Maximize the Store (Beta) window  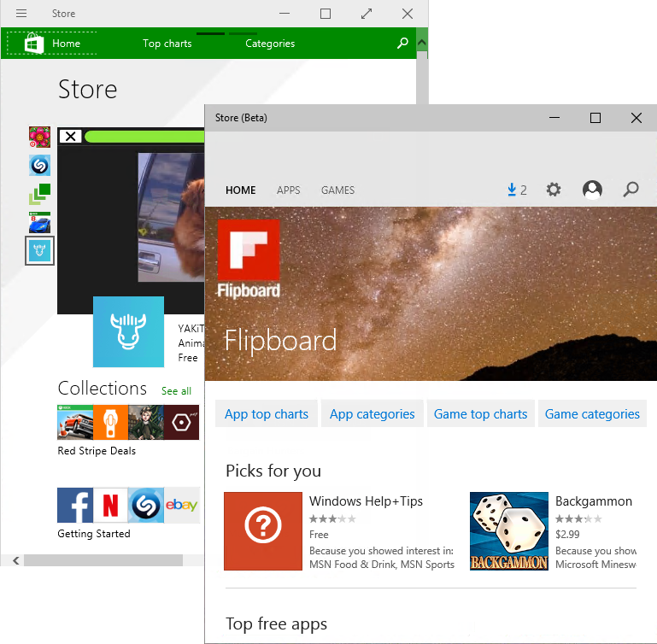tap(595, 118)
